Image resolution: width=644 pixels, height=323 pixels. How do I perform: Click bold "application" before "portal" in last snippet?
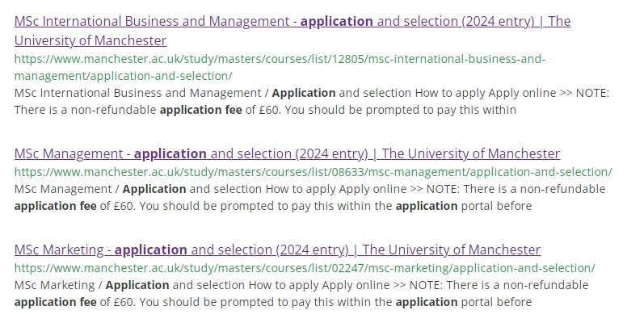(427, 302)
